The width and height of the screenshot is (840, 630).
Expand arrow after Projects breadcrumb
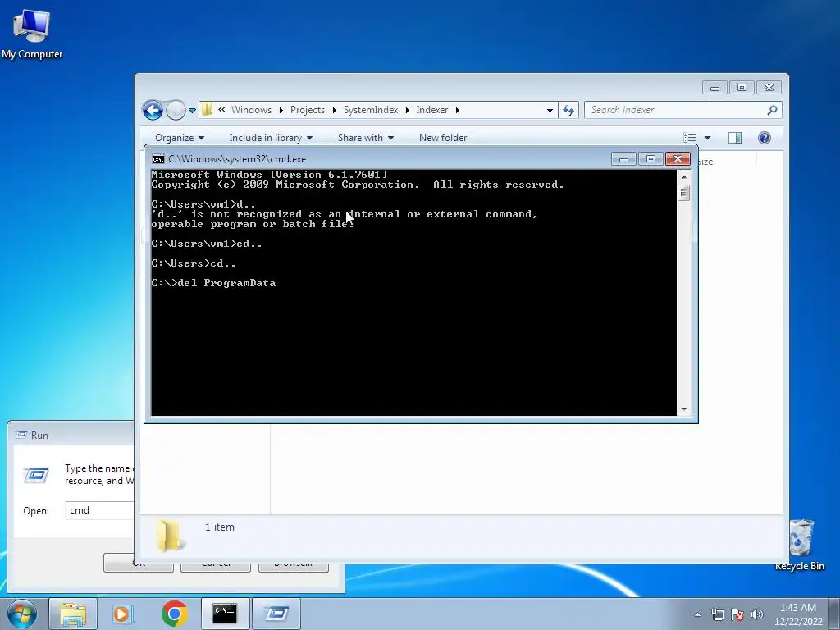pyautogui.click(x=335, y=111)
